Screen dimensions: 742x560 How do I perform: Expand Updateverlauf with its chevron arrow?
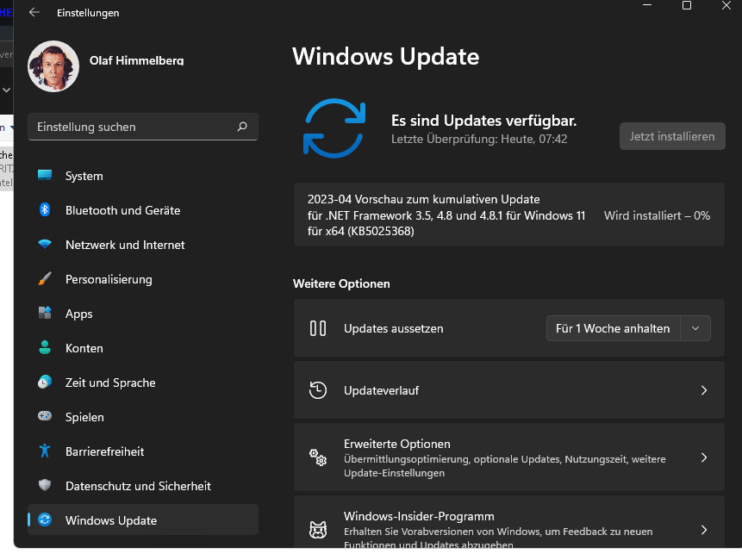704,390
